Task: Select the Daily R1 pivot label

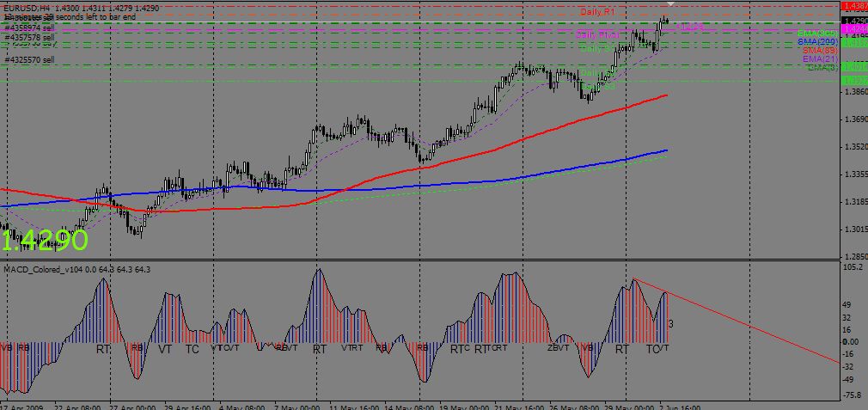Action: [597, 12]
